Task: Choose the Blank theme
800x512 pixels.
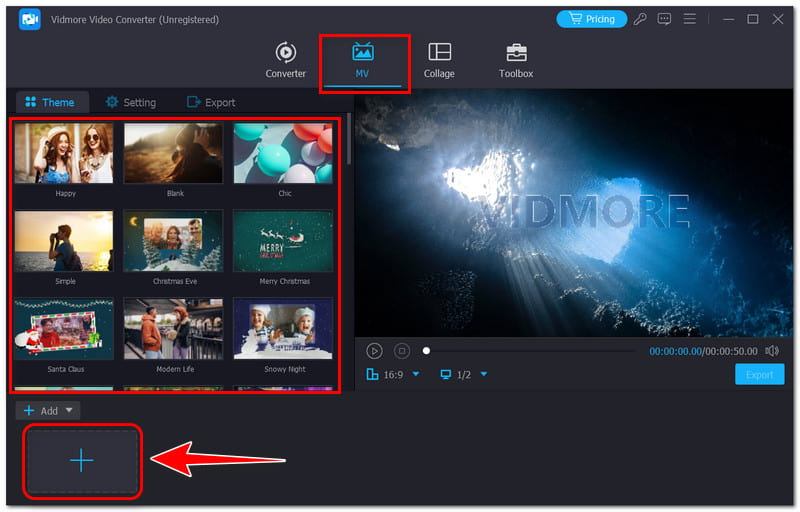Action: (173, 153)
